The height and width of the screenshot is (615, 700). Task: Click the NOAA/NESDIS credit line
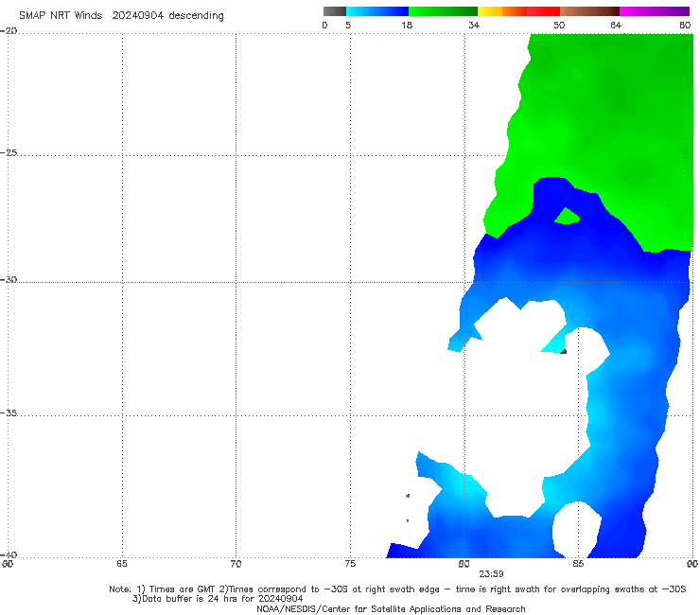(x=391, y=609)
